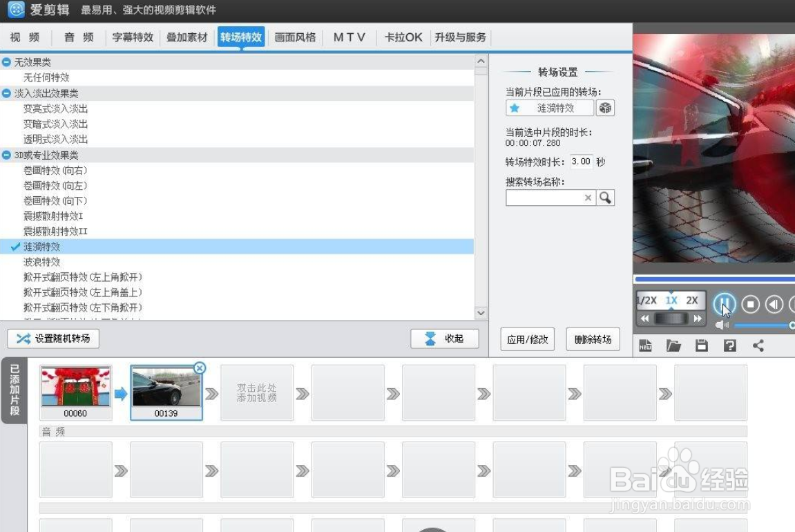The height and width of the screenshot is (532, 795).
Task: Open the MTV tab
Action: coord(349,37)
